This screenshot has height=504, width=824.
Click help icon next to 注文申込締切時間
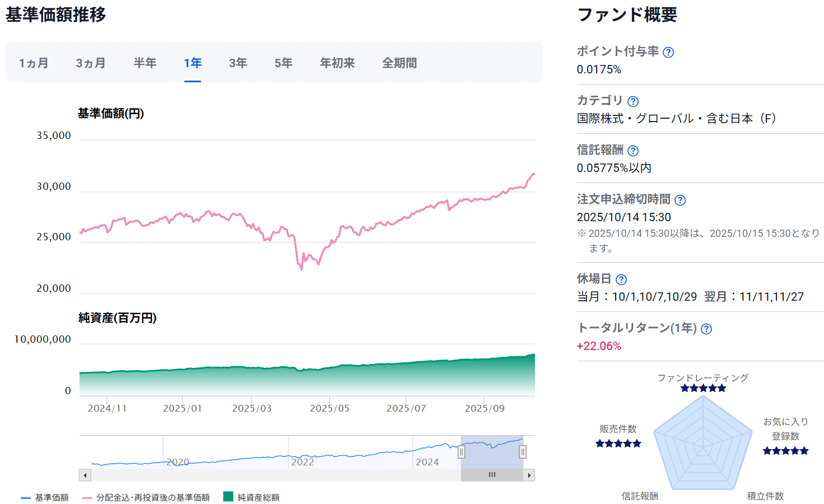click(680, 200)
